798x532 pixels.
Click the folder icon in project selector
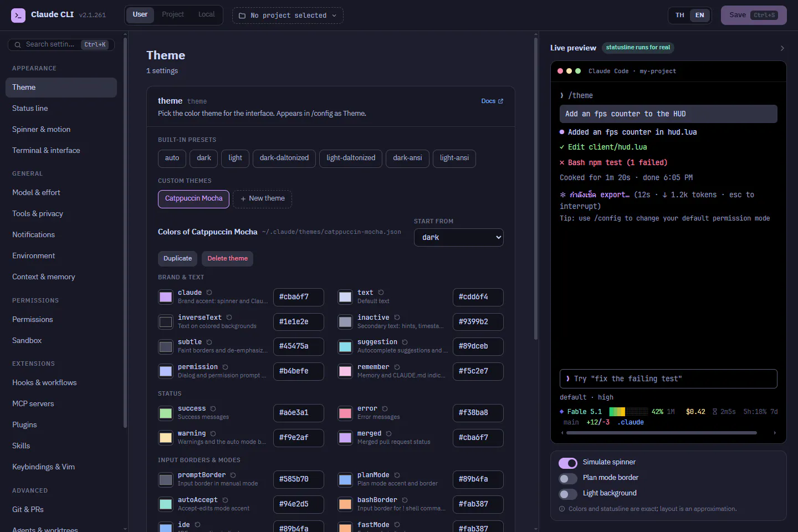coord(242,16)
